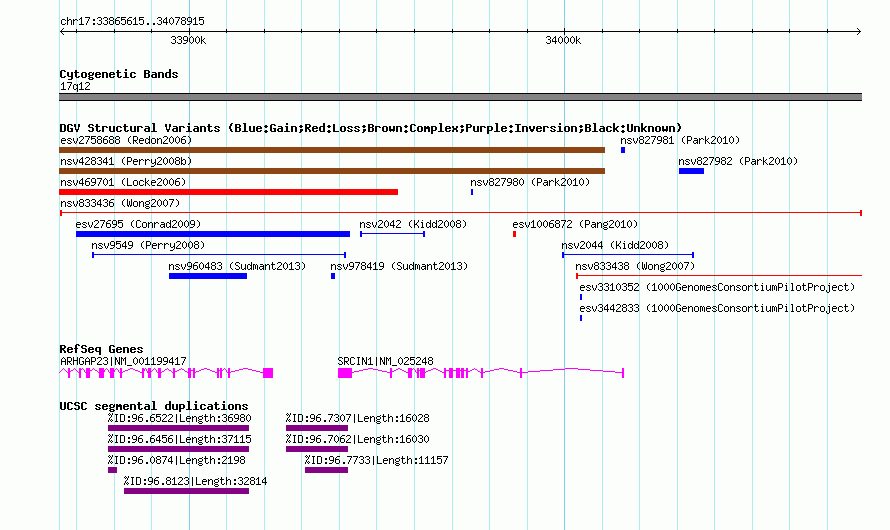Open nsv9549 (Perry2008) variant label
Screen dimensions: 890x530
[148, 245]
